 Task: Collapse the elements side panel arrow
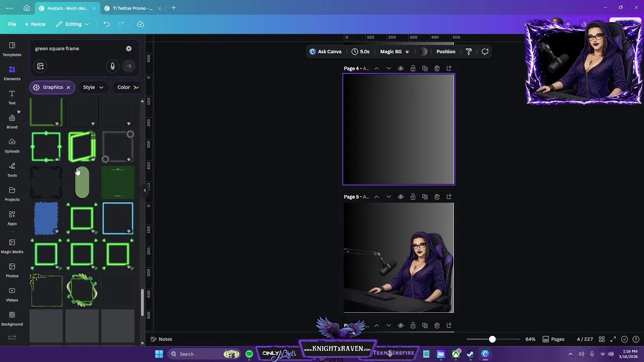[x=145, y=190]
